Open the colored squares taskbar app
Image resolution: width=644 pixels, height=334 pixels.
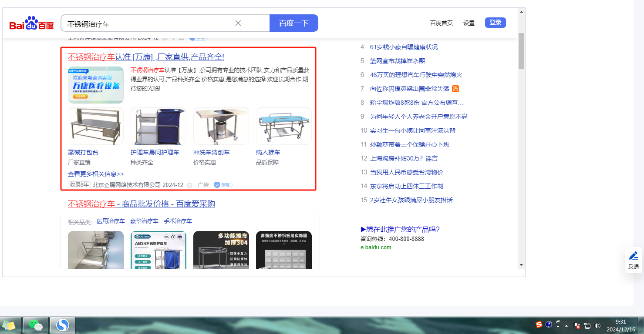(9, 325)
